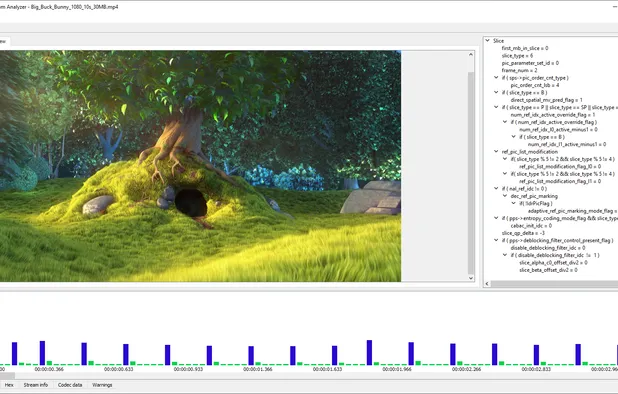The image size is (618, 394).
Task: Collapse the 'if ( nal_ref_idc != 0 )' node
Action: [496, 189]
